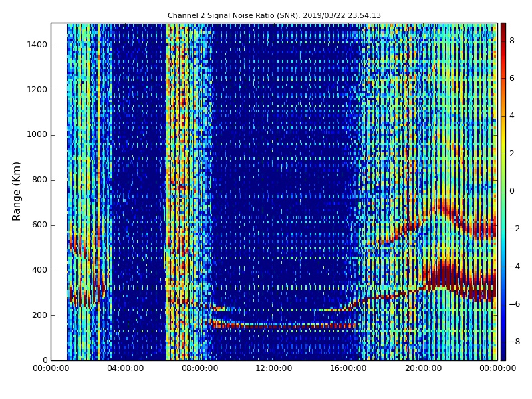The height and width of the screenshot is (399, 532).
Task: Click the 400 range tick label
Action: 39,270
